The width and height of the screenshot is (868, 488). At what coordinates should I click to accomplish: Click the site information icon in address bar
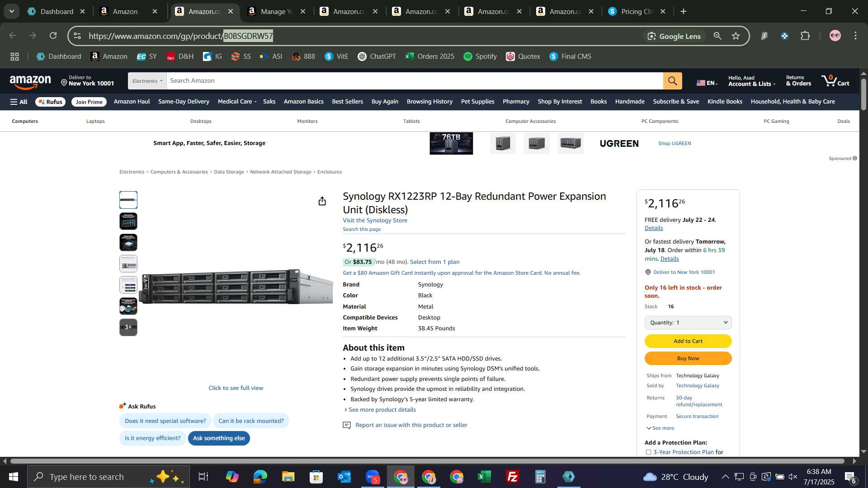pos(77,36)
